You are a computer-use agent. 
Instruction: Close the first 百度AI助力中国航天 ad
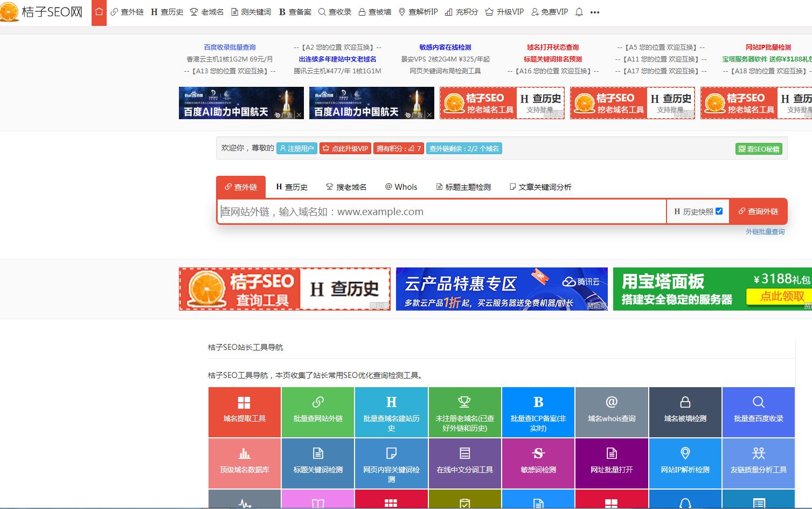(x=299, y=115)
